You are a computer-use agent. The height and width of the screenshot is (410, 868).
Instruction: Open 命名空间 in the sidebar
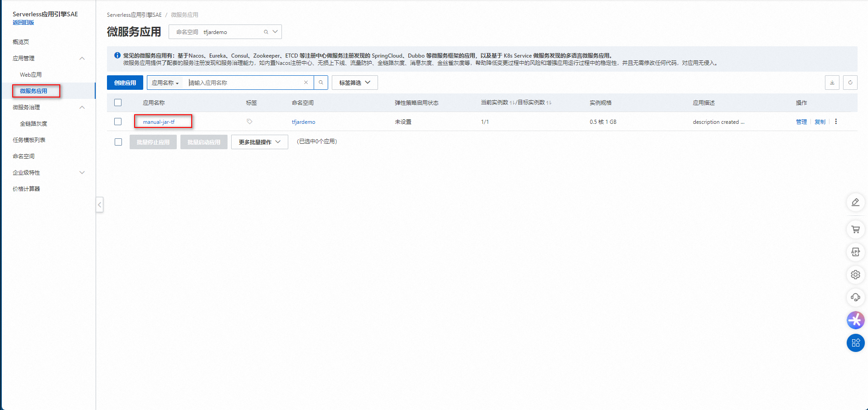(x=24, y=156)
